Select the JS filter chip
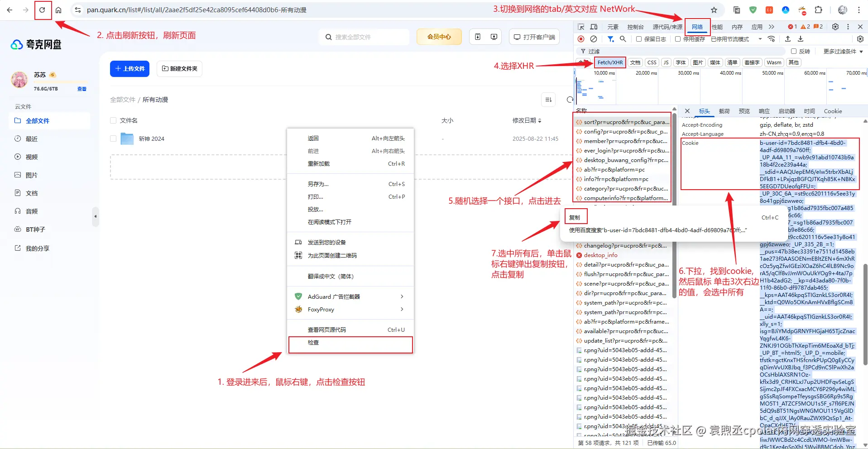The height and width of the screenshot is (449, 868). click(x=666, y=62)
